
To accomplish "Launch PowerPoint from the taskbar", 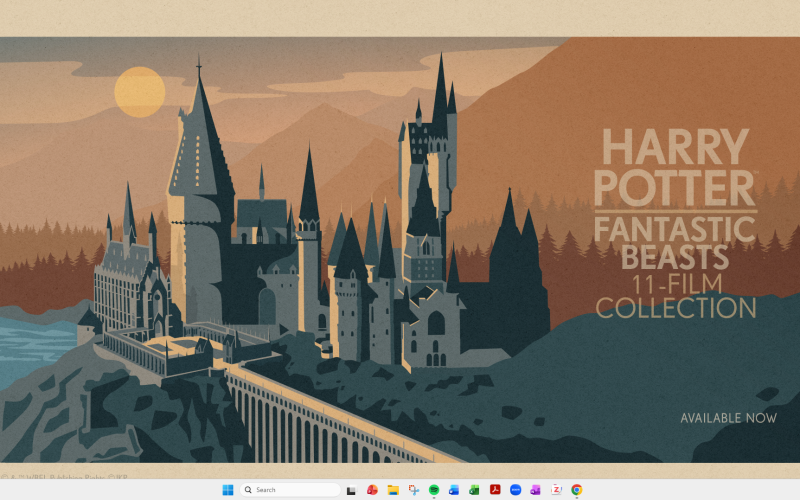I will click(x=372, y=490).
